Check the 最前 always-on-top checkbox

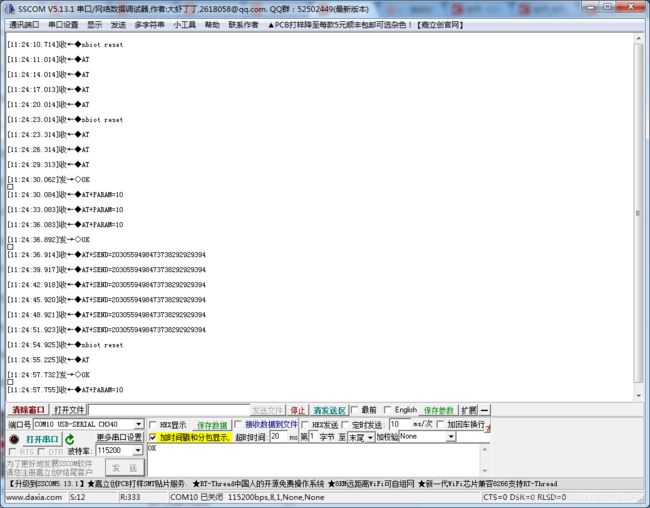pyautogui.click(x=354, y=410)
